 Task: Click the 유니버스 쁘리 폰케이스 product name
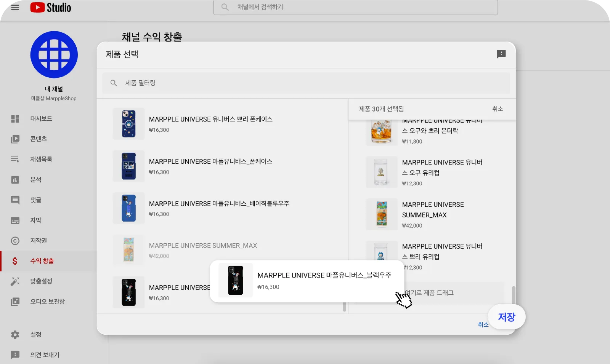pos(211,119)
